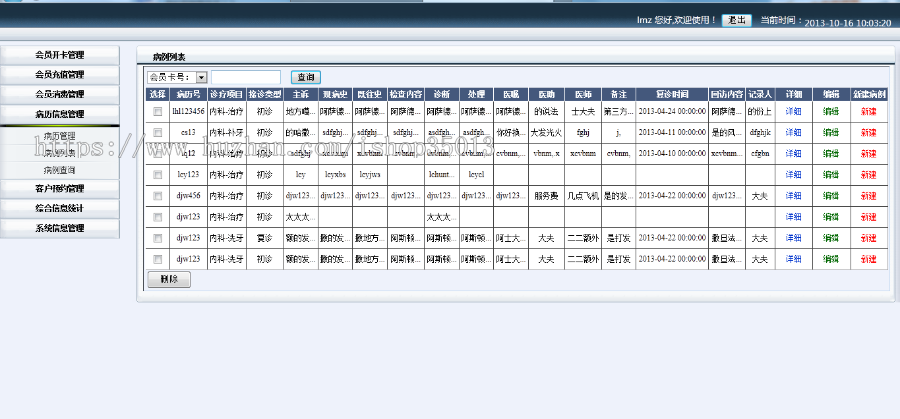This screenshot has height=419, width=900.
Task: Open the 客户预约管理 sidebar menu
Action: pos(60,188)
